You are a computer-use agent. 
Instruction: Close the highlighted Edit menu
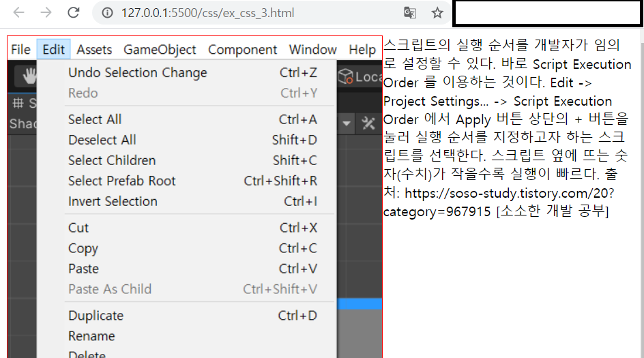coord(53,50)
